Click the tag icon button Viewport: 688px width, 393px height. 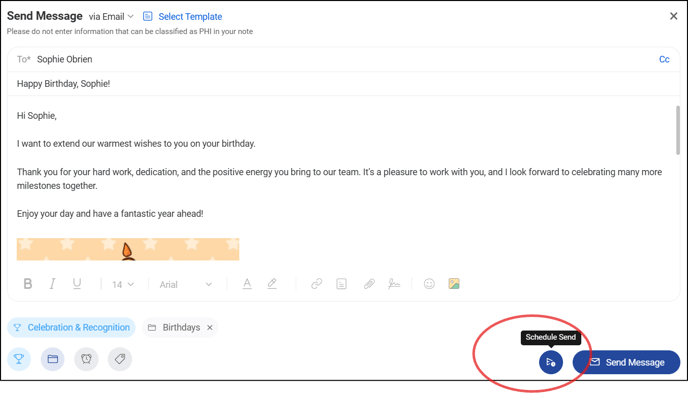(120, 359)
